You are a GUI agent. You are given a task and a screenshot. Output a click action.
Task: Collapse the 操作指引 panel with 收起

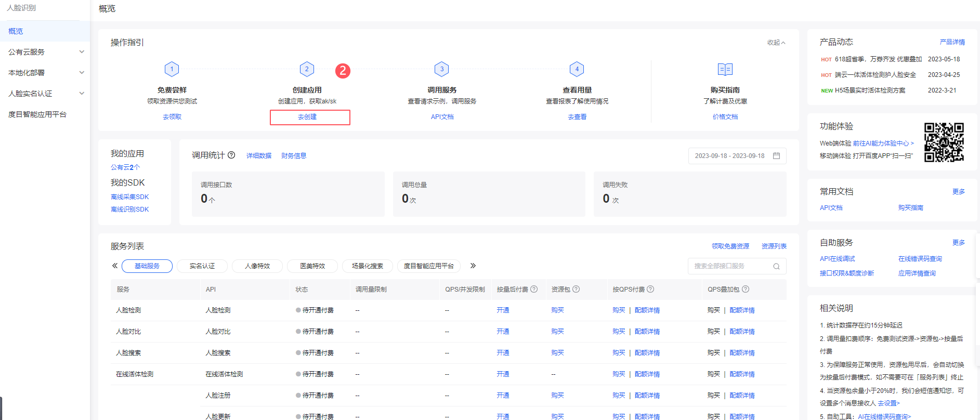(776, 43)
